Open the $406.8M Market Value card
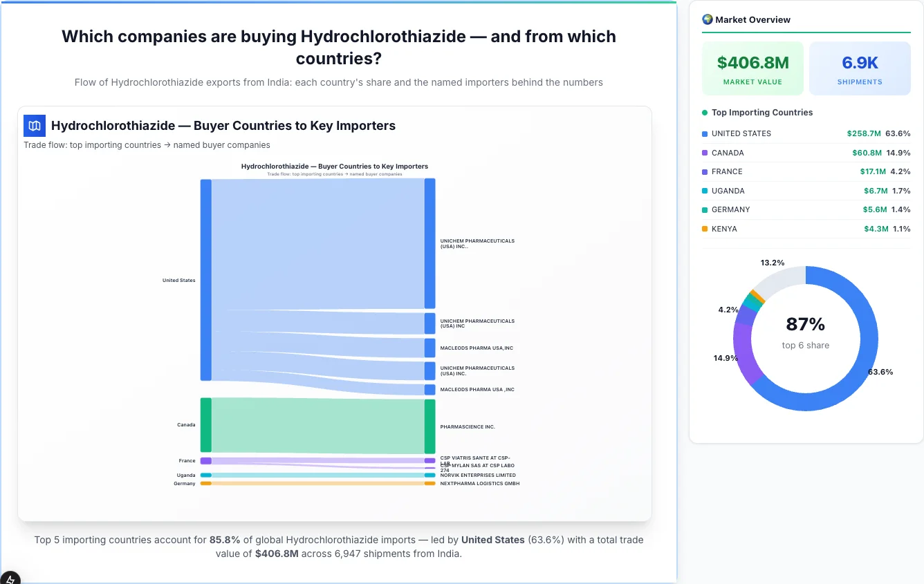The image size is (924, 584). [x=752, y=68]
